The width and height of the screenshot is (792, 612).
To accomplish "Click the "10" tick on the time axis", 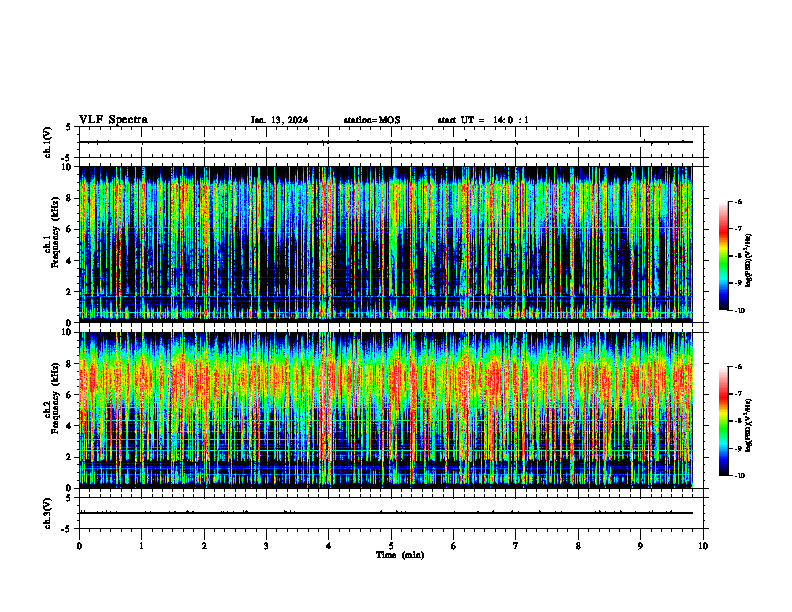I will click(x=703, y=546).
